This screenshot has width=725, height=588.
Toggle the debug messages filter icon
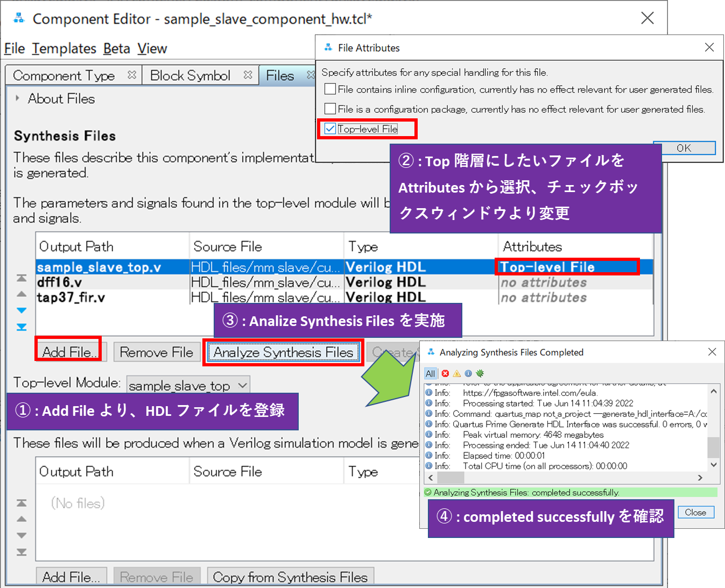pos(480,373)
